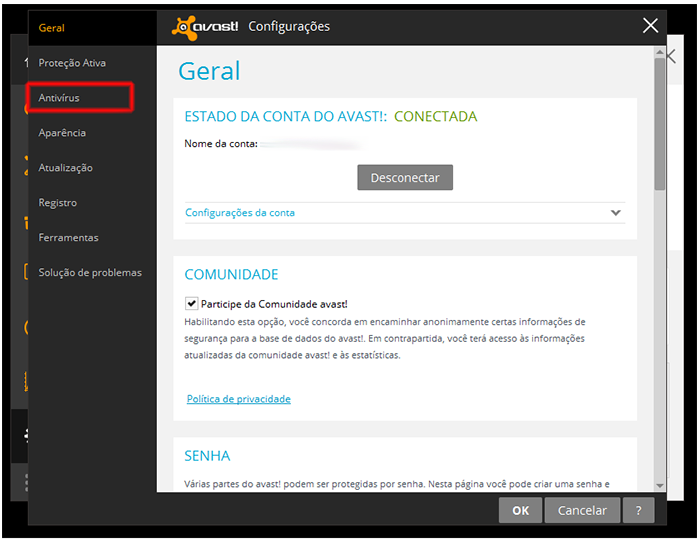Click the Desconectar button
This screenshot has height=540, width=699.
click(405, 177)
